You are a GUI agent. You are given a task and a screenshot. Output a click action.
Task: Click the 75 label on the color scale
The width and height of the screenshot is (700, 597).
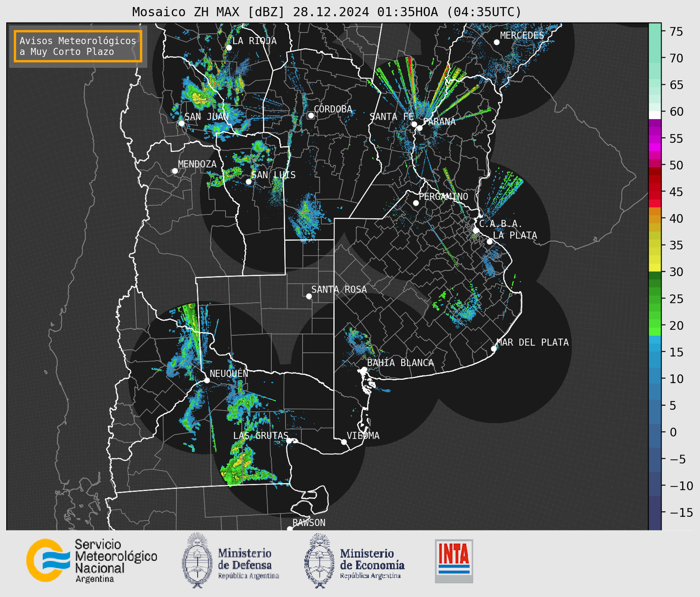pyautogui.click(x=676, y=32)
